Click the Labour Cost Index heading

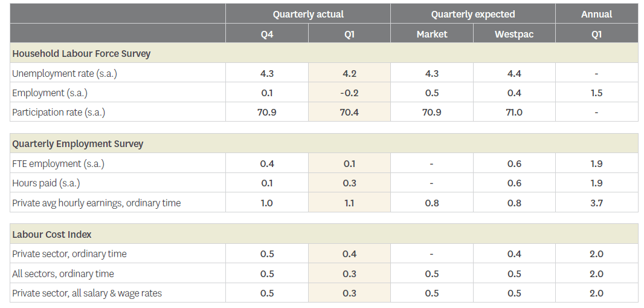pyautogui.click(x=52, y=234)
